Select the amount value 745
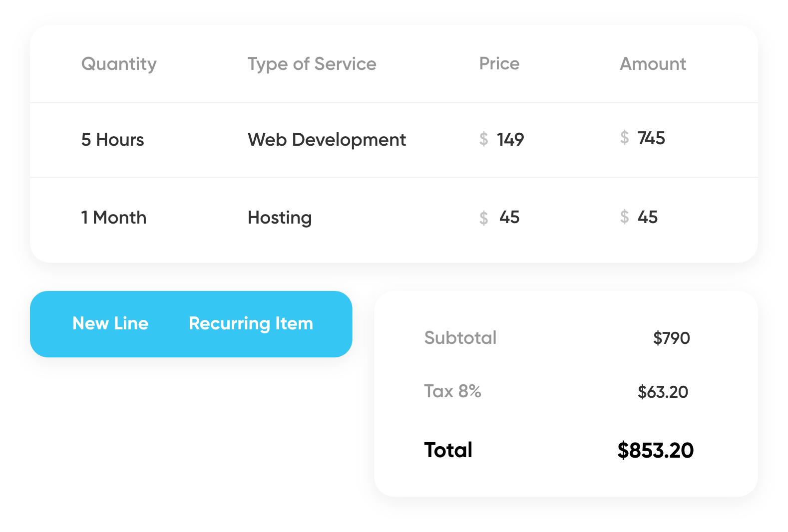The height and width of the screenshot is (532, 788). click(651, 138)
